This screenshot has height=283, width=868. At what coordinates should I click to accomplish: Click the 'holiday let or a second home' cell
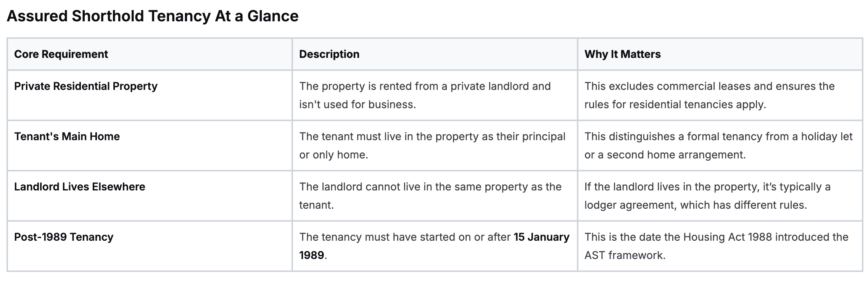tap(718, 145)
